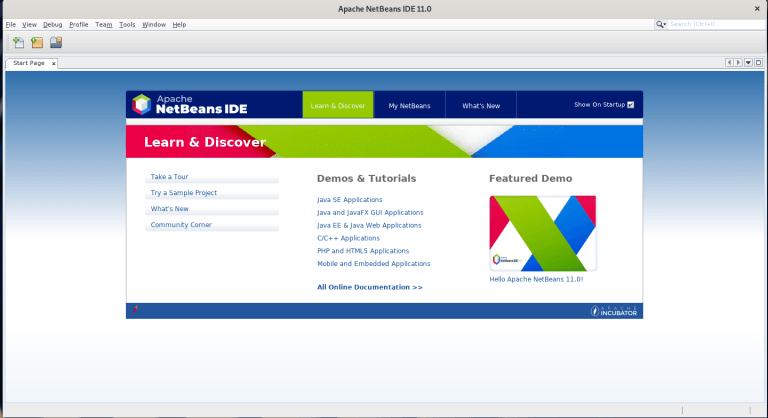Open Java EE & Java Web Applications link

point(369,225)
